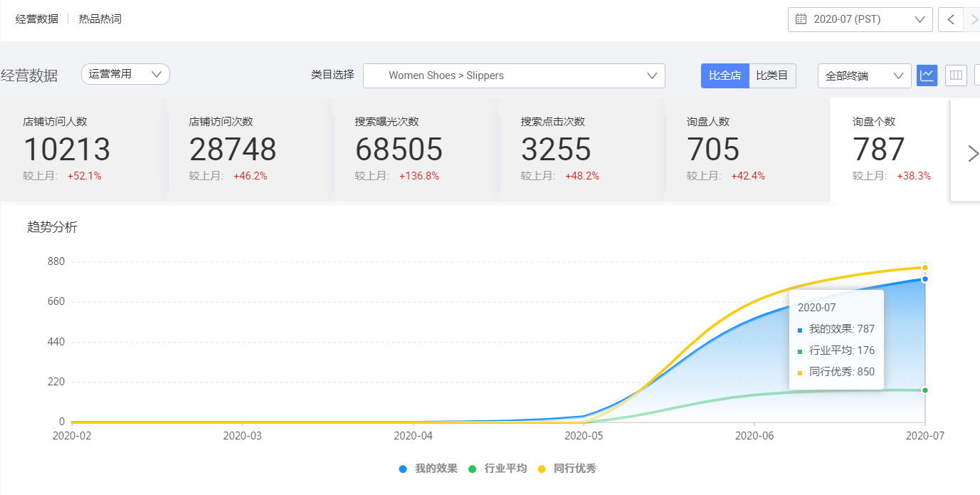980x495 pixels.
Task: Click the blue data point at 2020-07
Action: 924,279
